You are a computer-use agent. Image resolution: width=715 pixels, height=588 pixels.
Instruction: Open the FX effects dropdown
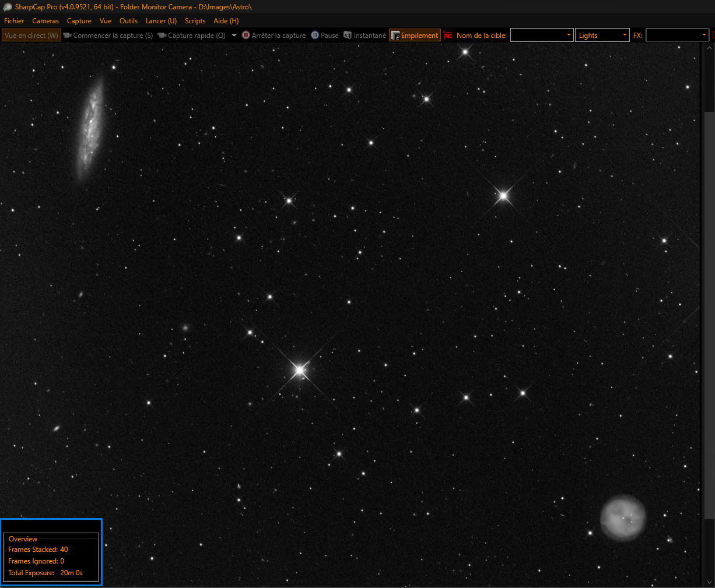click(677, 35)
